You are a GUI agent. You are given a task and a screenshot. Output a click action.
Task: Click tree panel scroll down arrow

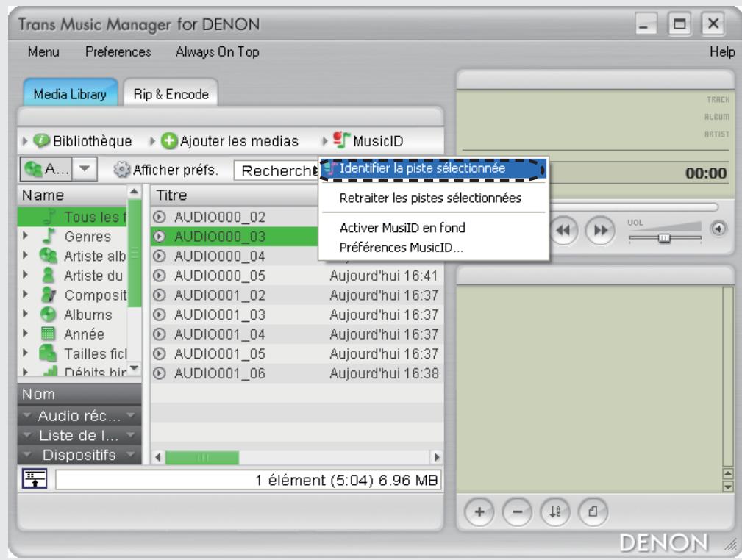click(x=135, y=368)
